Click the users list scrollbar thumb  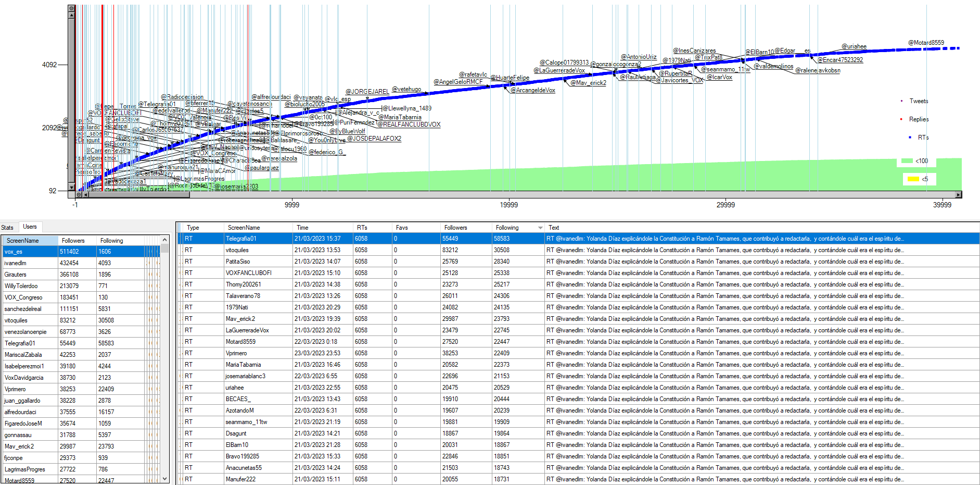click(165, 248)
